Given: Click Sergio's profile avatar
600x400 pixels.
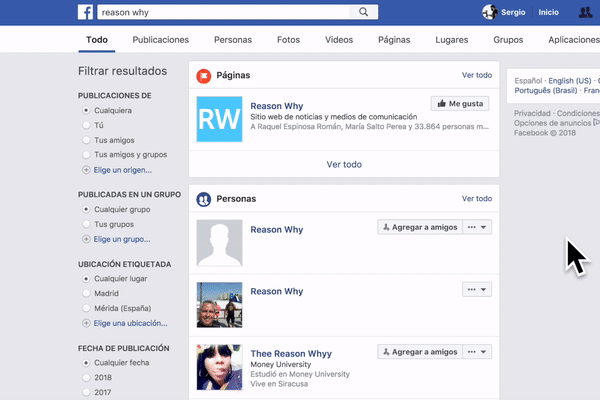Looking at the screenshot, I should coord(489,12).
